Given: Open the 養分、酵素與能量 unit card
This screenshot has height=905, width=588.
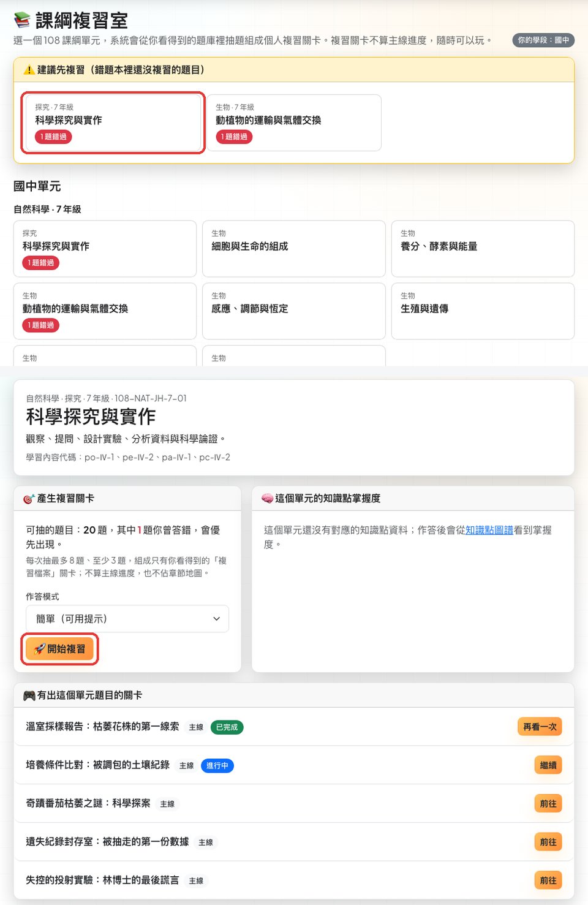Looking at the screenshot, I should [x=483, y=249].
